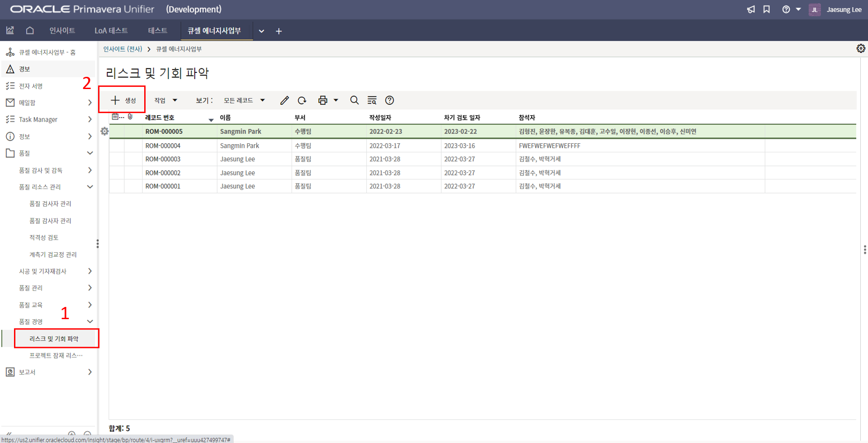
Task: Open the announcements megaphone icon
Action: pyautogui.click(x=751, y=9)
